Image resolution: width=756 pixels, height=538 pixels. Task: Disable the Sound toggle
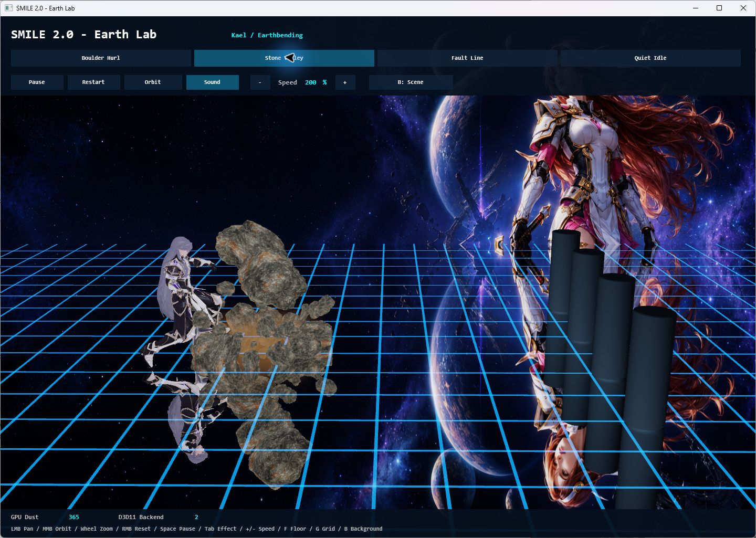point(212,82)
